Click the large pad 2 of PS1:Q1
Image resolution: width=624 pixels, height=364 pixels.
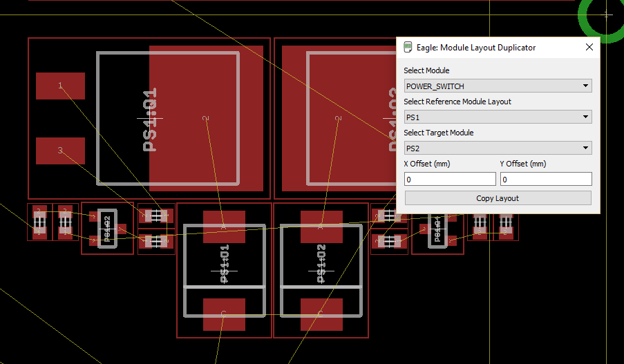(x=206, y=119)
